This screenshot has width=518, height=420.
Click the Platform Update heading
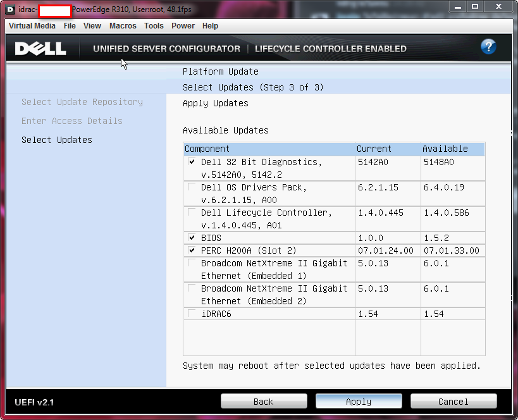[x=221, y=71]
